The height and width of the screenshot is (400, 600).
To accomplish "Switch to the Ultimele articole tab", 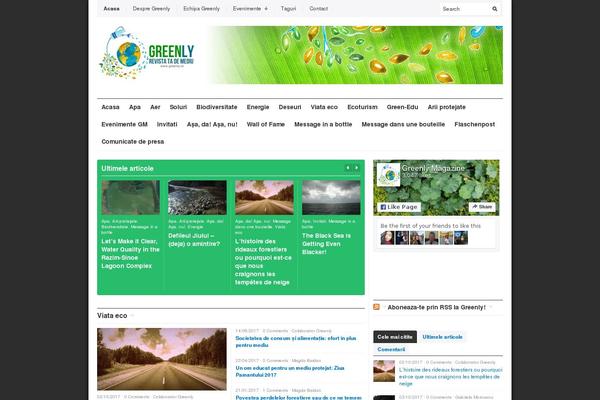I will click(x=442, y=337).
